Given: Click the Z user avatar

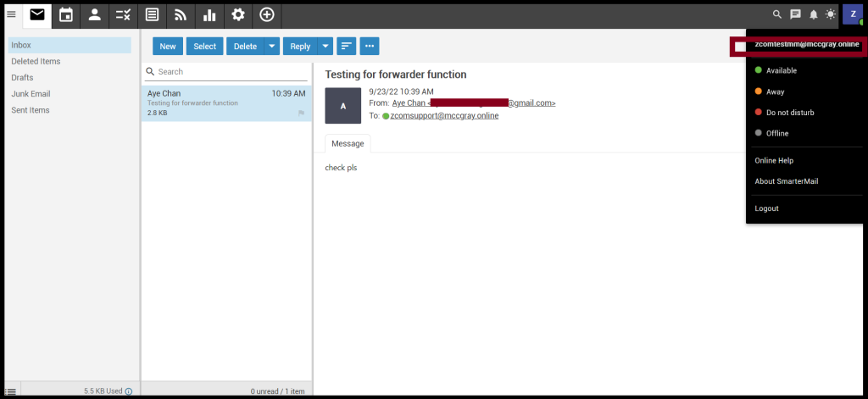Looking at the screenshot, I should click(x=853, y=14).
